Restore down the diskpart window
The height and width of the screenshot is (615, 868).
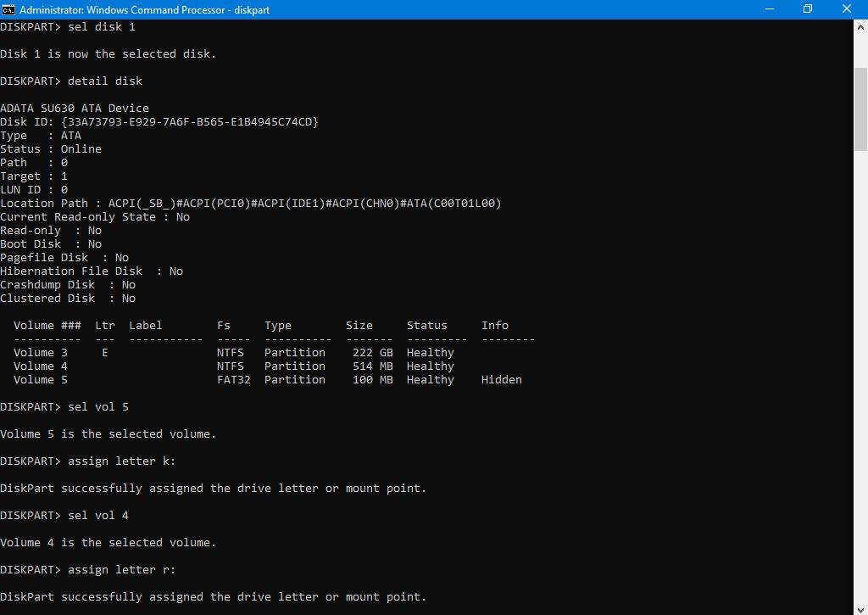(x=807, y=8)
